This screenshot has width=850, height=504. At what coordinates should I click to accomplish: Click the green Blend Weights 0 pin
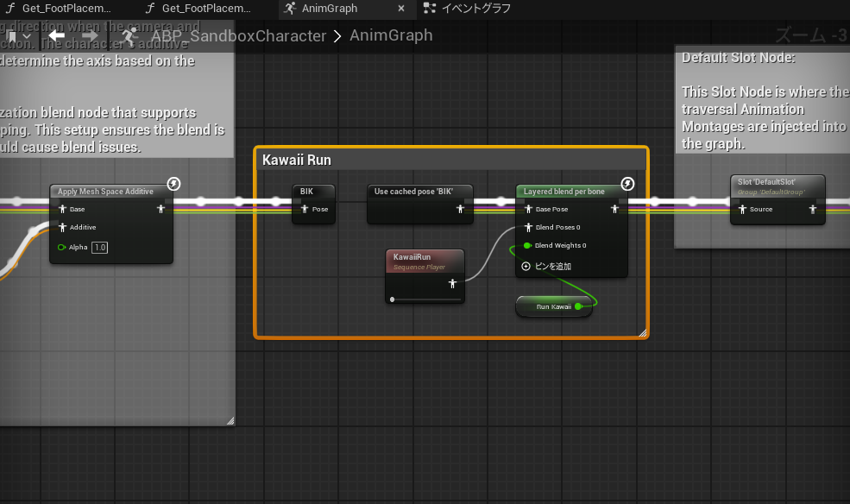[526, 246]
